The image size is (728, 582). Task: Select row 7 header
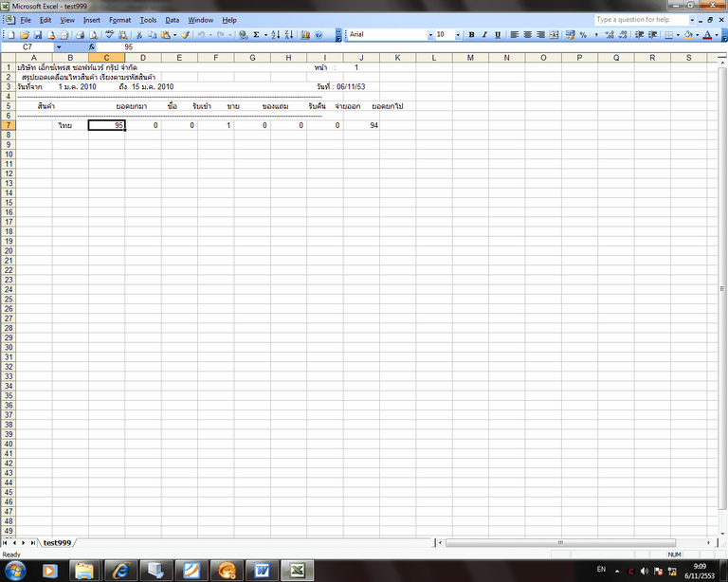pyautogui.click(x=8, y=125)
